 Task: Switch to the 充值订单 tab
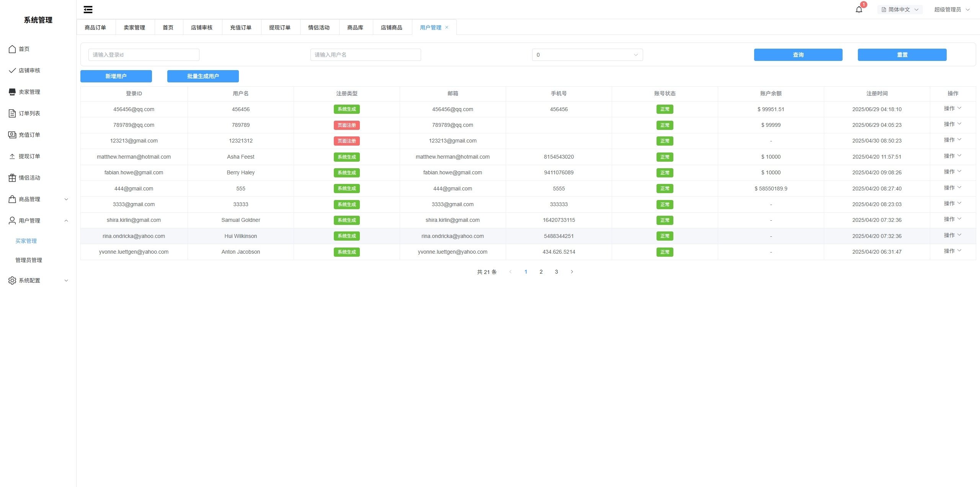[x=241, y=28]
